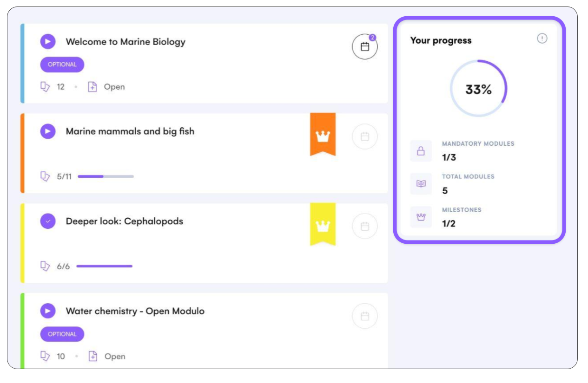Image resolution: width=588 pixels, height=383 pixels.
Task: Click the completed checkmark for Deeper look: Cephalopods
Action: [x=48, y=221]
